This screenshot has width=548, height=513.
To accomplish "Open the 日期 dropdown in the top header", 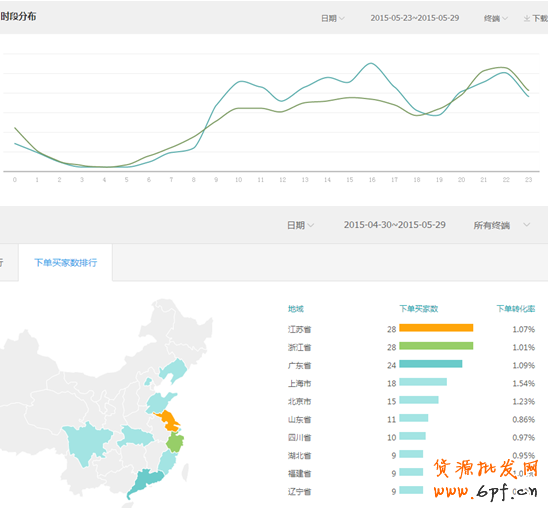I will [x=333, y=18].
